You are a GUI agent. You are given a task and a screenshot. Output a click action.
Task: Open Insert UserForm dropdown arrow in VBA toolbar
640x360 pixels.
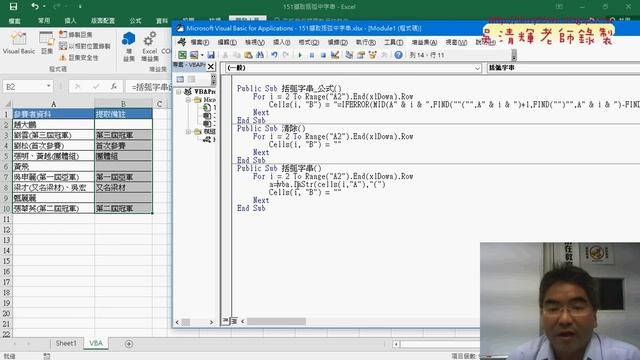click(x=202, y=55)
